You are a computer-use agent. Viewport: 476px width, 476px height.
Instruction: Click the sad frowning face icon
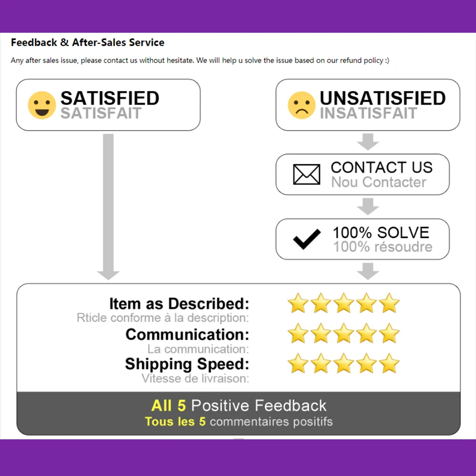[301, 105]
